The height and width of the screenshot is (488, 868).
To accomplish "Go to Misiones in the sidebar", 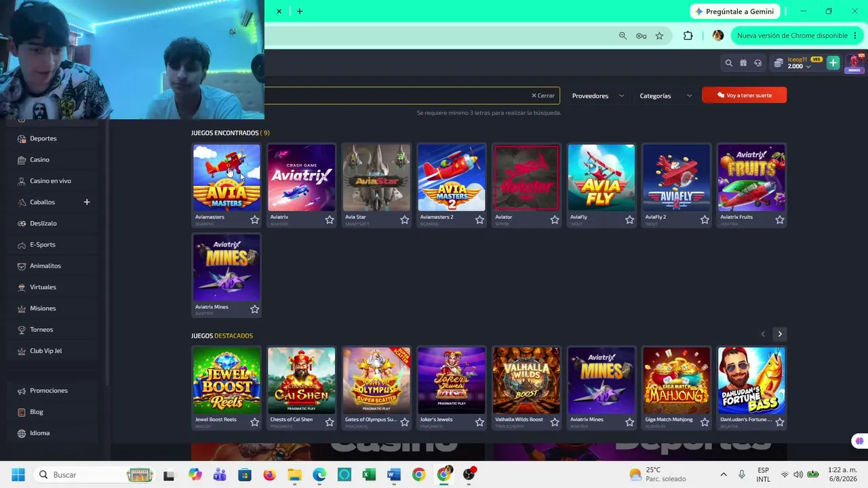I will pos(43,308).
